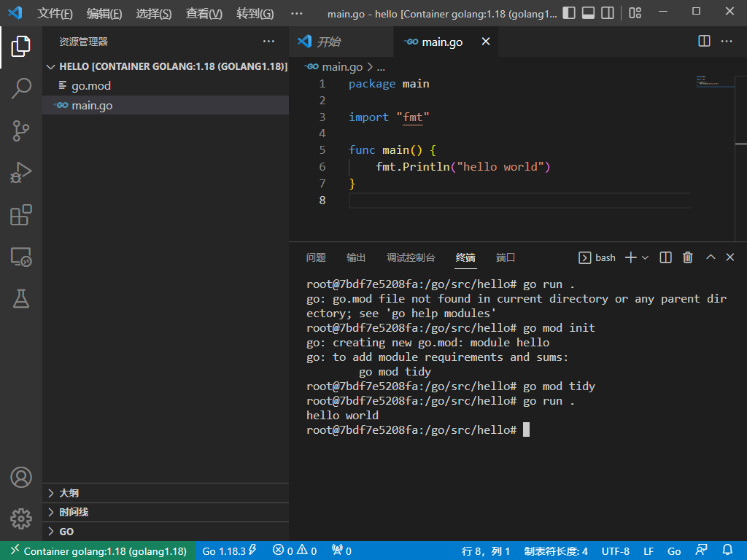
Task: Open breadcrumb symbol ellipsis
Action: (381, 67)
